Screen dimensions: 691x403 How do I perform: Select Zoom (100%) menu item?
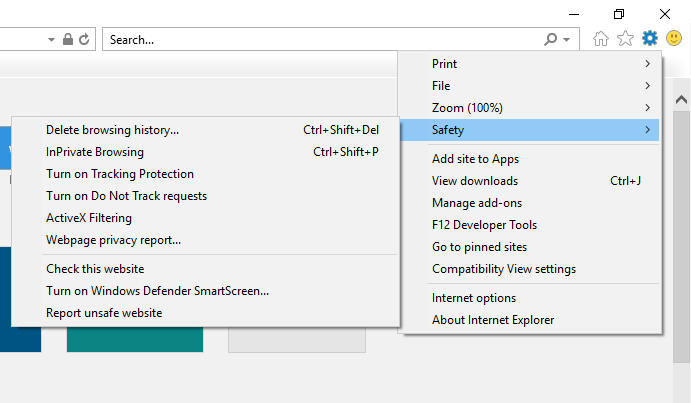[x=530, y=108]
